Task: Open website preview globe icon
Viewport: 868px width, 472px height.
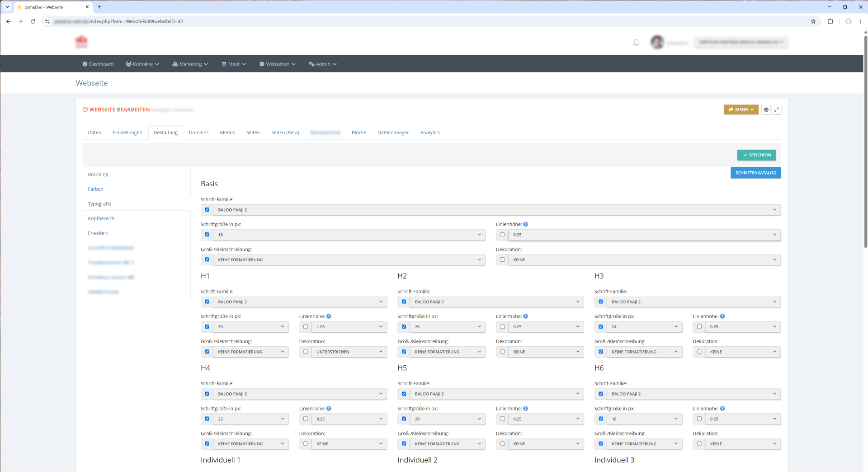Action: coord(766,110)
